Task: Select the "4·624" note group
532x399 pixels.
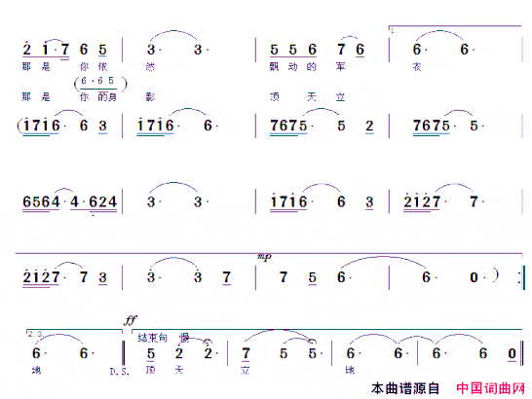Action: tap(94, 202)
